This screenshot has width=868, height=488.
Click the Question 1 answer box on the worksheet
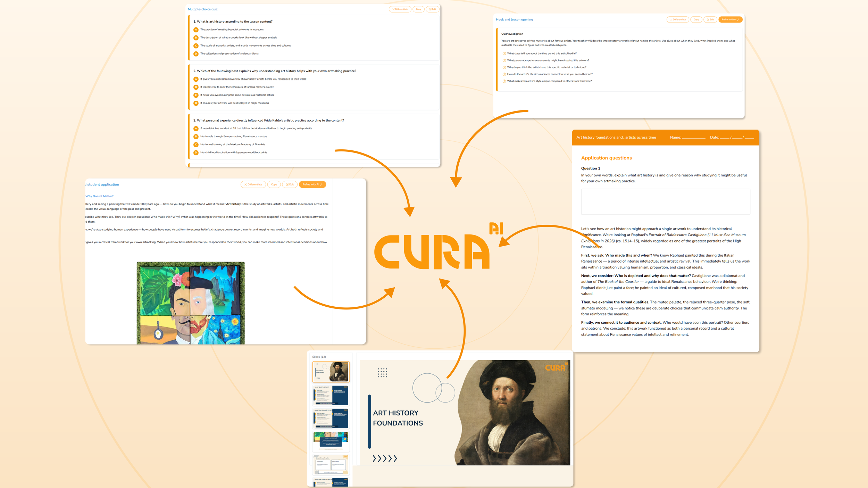666,202
